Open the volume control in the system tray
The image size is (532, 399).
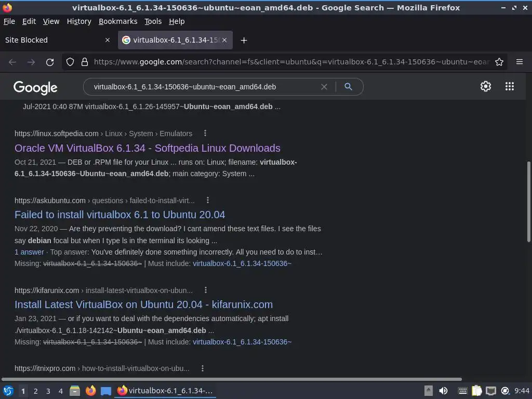pyautogui.click(x=443, y=391)
